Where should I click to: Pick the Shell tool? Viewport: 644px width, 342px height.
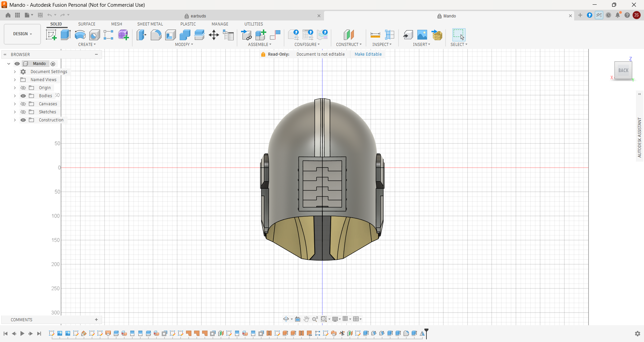170,35
